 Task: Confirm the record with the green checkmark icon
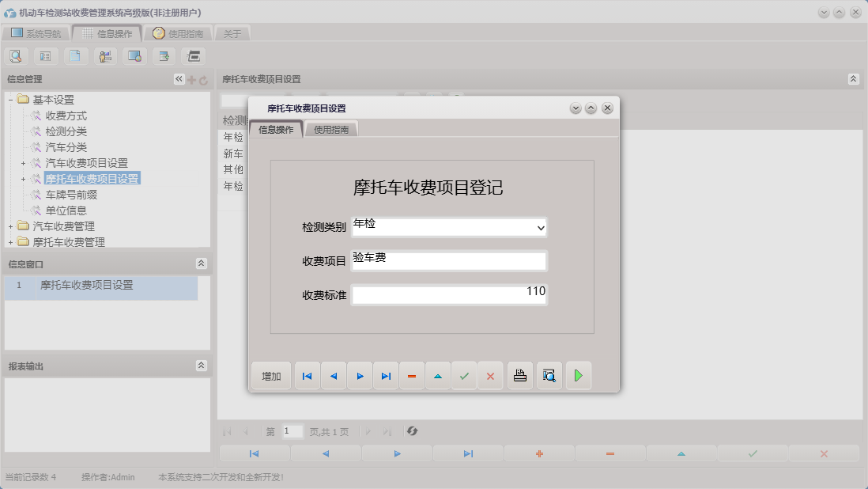[x=464, y=376]
